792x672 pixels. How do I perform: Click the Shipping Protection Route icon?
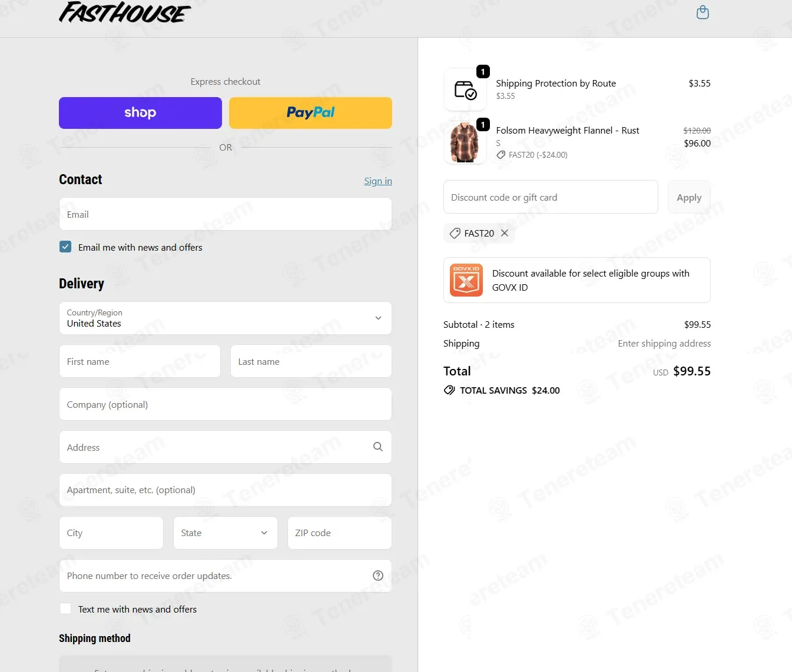tap(465, 89)
